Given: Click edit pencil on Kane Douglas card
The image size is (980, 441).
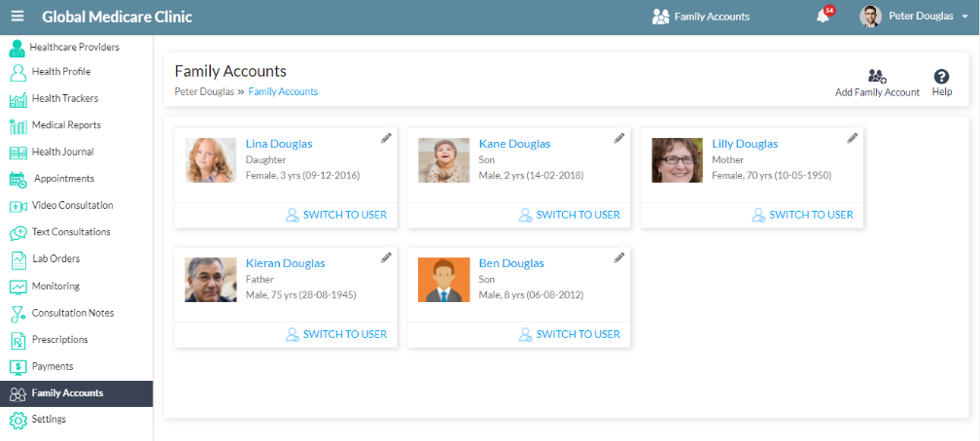Looking at the screenshot, I should pos(619,139).
